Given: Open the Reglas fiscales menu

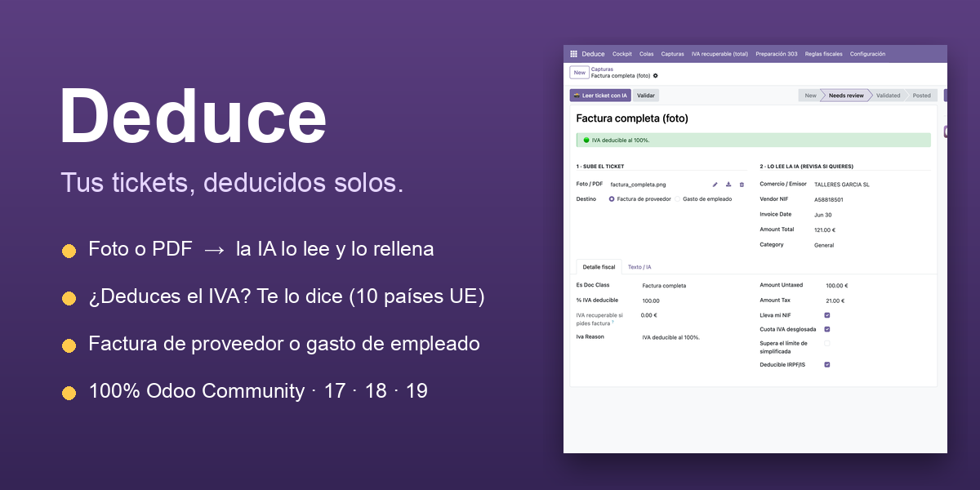Looking at the screenshot, I should pos(824,54).
